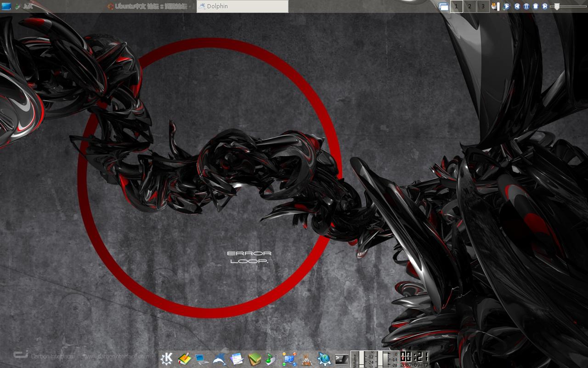The width and height of the screenshot is (588, 368).
Task: Open the stacked green books icon
Action: tap(254, 359)
